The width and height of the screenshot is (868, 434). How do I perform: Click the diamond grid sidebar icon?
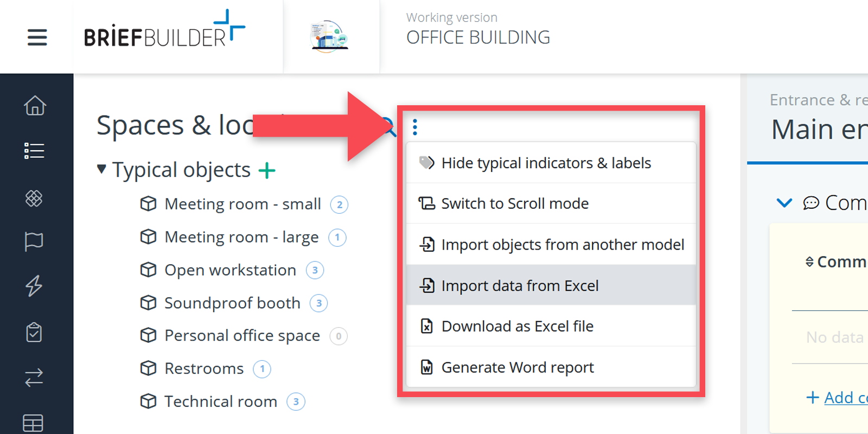coord(34,199)
